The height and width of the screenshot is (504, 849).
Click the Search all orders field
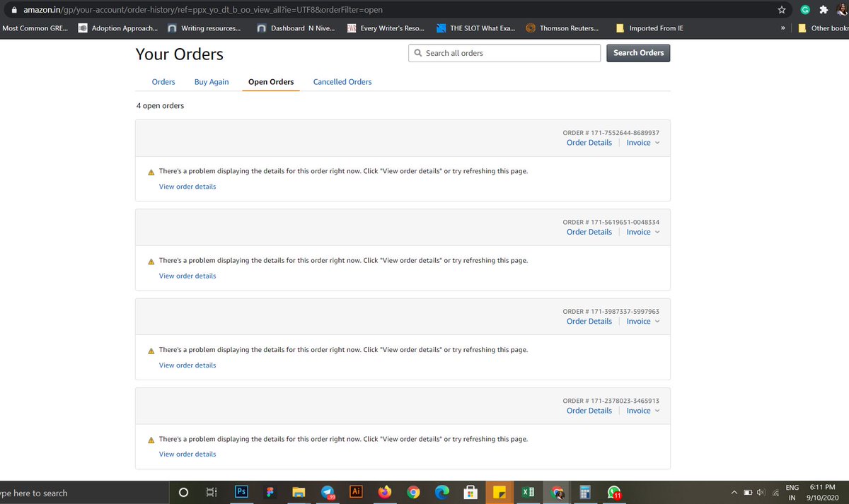pos(504,53)
